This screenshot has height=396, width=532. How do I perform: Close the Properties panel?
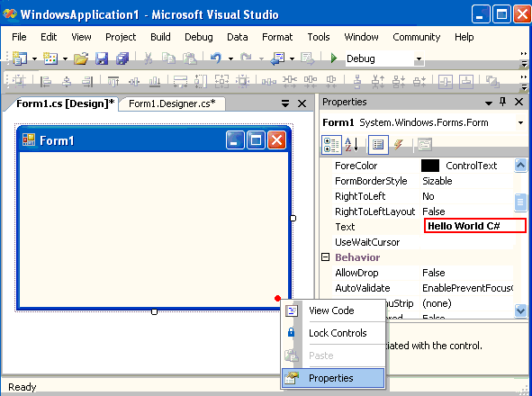pyautogui.click(x=518, y=102)
